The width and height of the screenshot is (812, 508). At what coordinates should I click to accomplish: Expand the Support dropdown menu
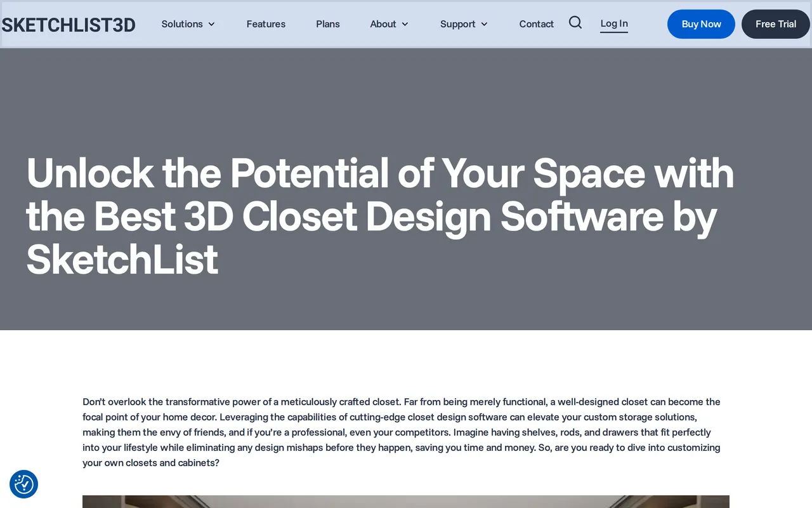pos(464,24)
